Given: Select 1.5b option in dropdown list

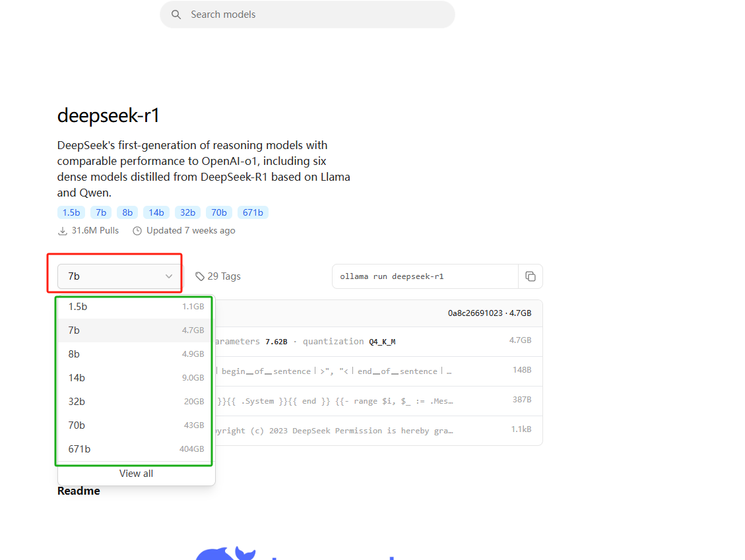Looking at the screenshot, I should pyautogui.click(x=137, y=307).
